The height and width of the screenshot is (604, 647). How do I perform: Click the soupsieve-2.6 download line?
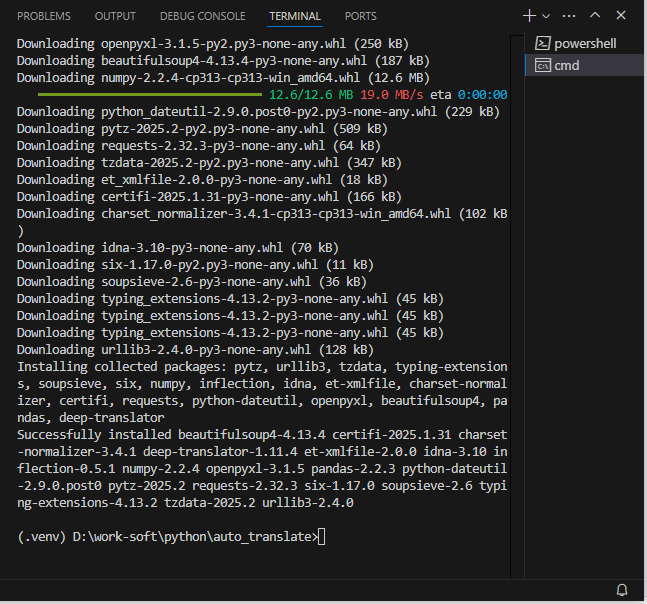click(x=192, y=281)
